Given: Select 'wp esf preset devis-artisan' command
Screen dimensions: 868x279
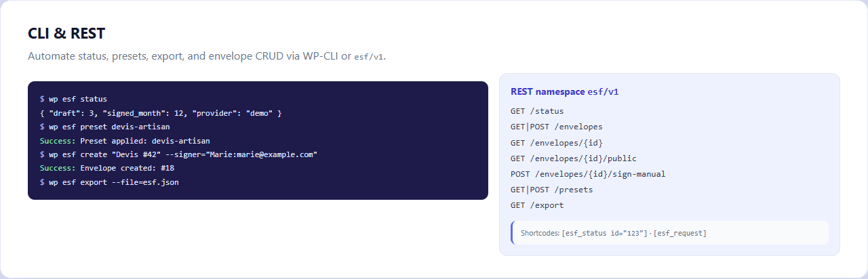Looking at the screenshot, I should [105, 127].
